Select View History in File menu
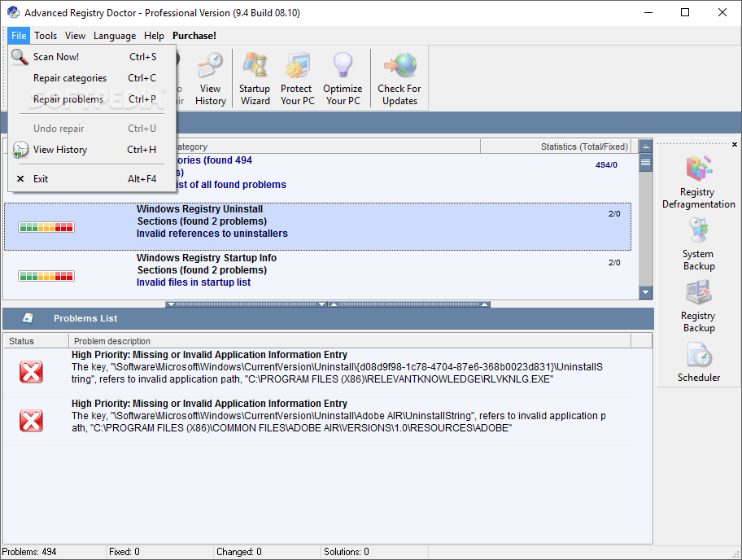Screen dimensions: 742x560 coord(92,150)
